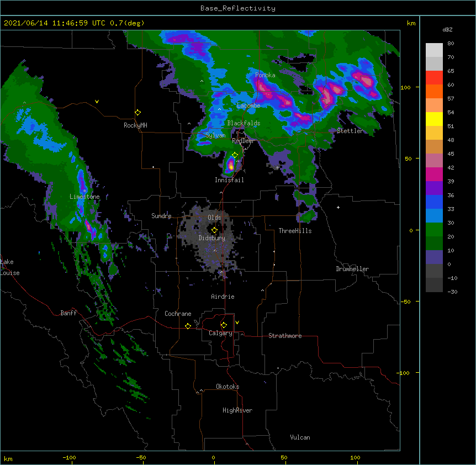The height and width of the screenshot is (465, 476).
Task: Click the 80 value on the dBZ scale
Action: tap(451, 44)
